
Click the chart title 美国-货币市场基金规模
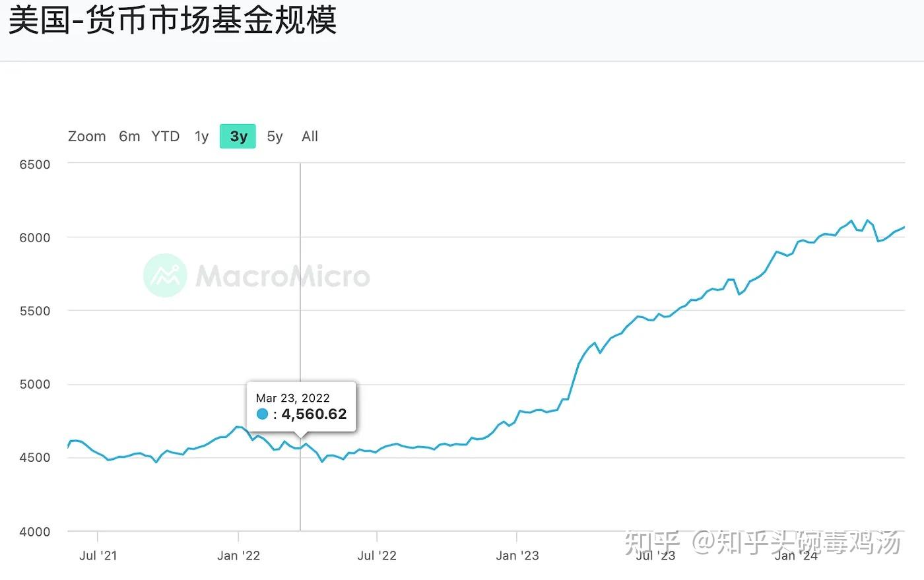pos(173,20)
